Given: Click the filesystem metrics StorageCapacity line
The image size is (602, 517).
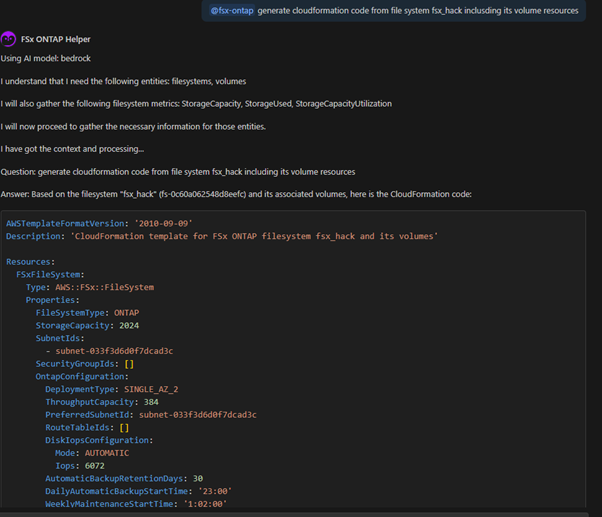Looking at the screenshot, I should click(x=196, y=104).
